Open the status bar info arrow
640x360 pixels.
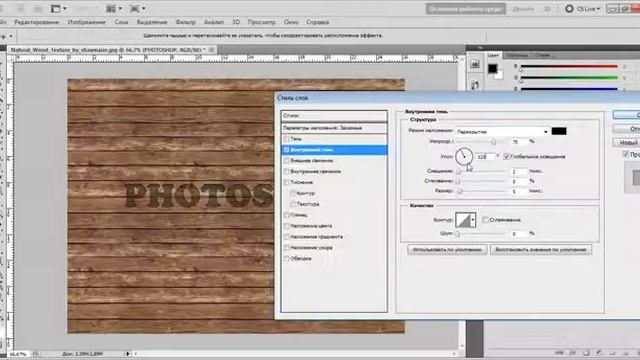[127, 354]
